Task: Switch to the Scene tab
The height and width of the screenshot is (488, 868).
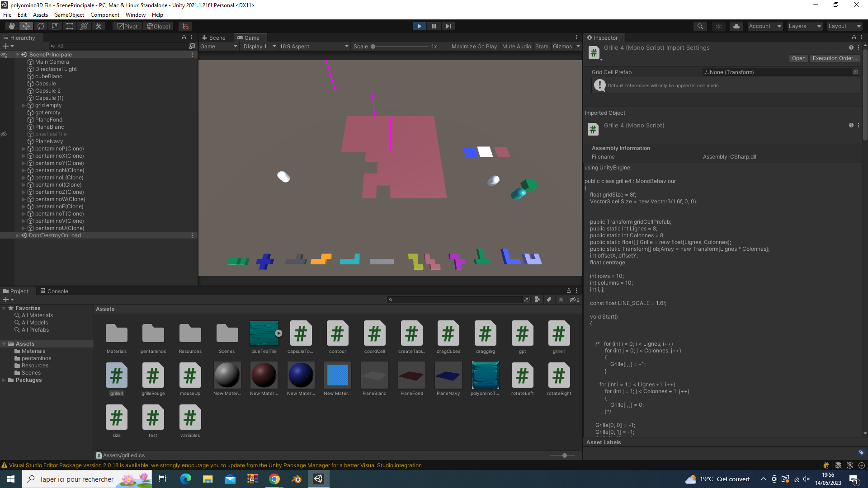Action: tap(215, 38)
